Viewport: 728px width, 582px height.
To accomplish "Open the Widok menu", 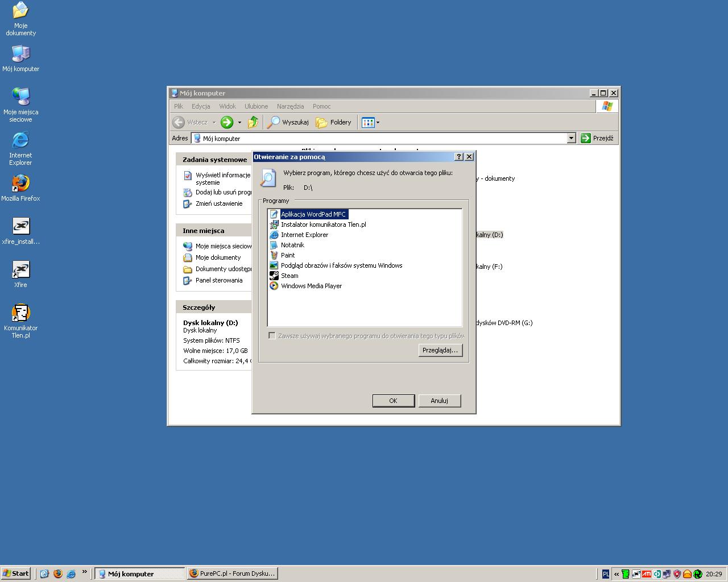I will point(227,106).
